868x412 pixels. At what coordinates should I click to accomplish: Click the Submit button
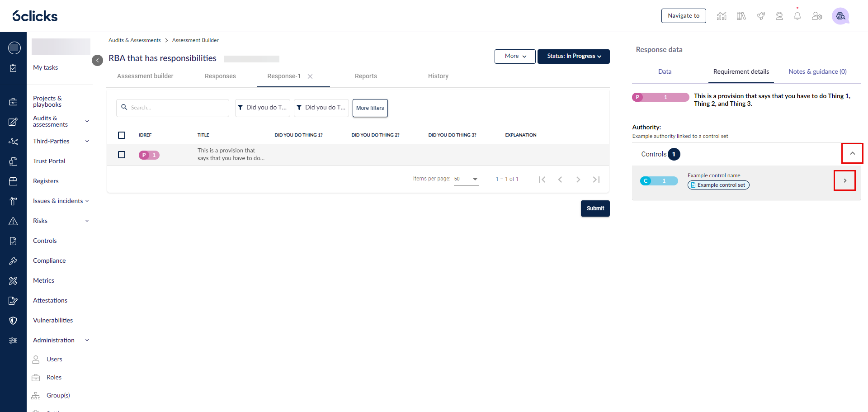(x=595, y=208)
